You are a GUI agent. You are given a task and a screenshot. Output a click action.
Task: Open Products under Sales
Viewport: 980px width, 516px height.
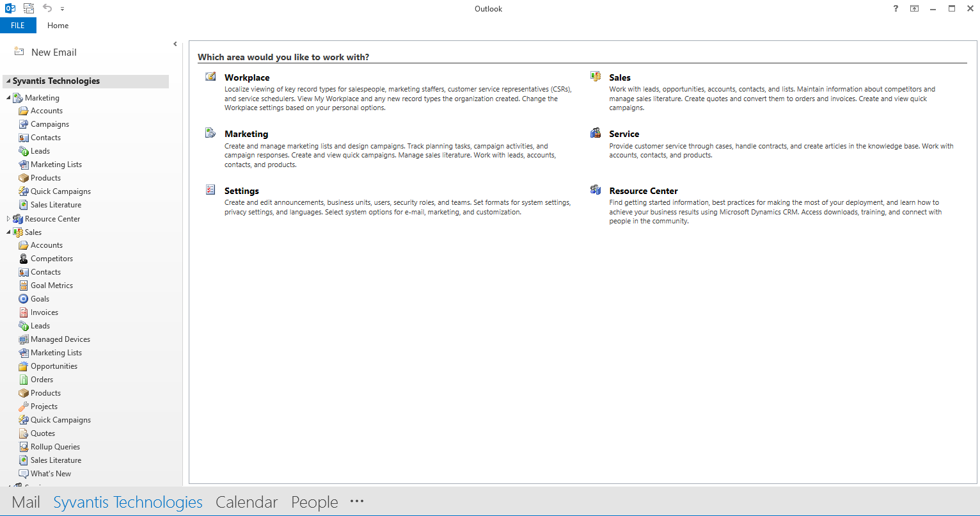(x=46, y=393)
